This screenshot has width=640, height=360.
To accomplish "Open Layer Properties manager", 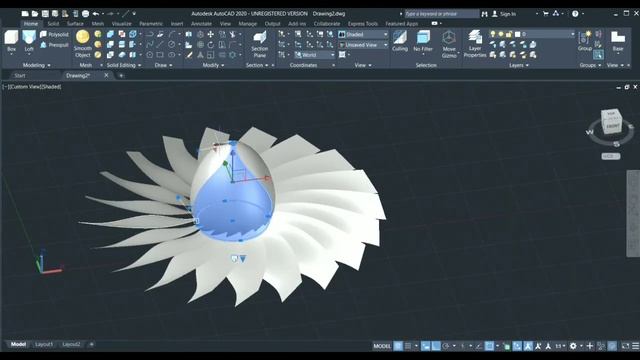I will pyautogui.click(x=475, y=44).
